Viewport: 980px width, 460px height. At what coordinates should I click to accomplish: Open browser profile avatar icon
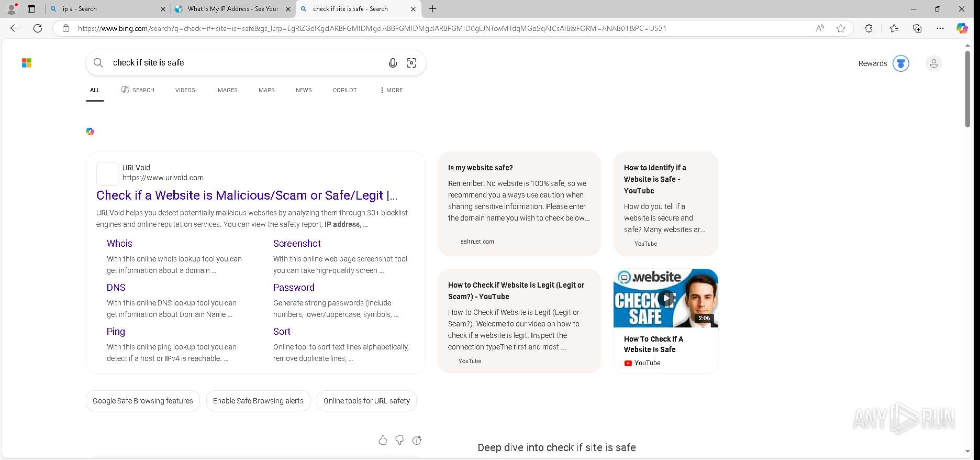12,9
